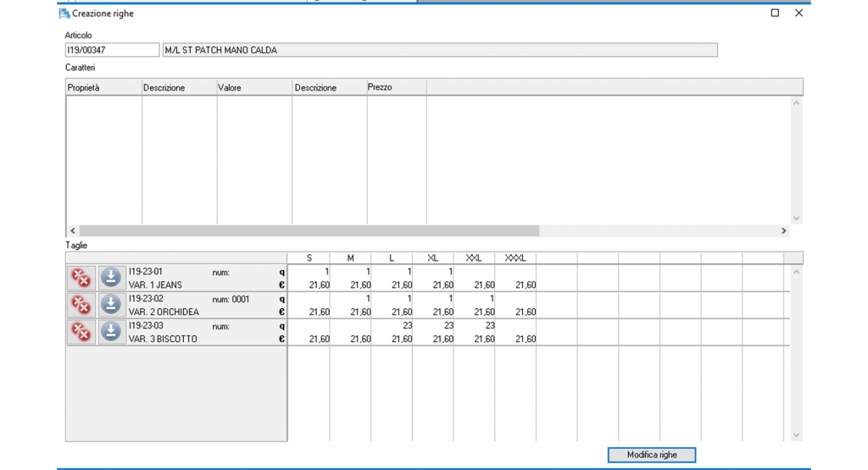Click the S price 21,60 for VAR. 3 BISCOTTO
This screenshot has height=470, width=868.
320,339
